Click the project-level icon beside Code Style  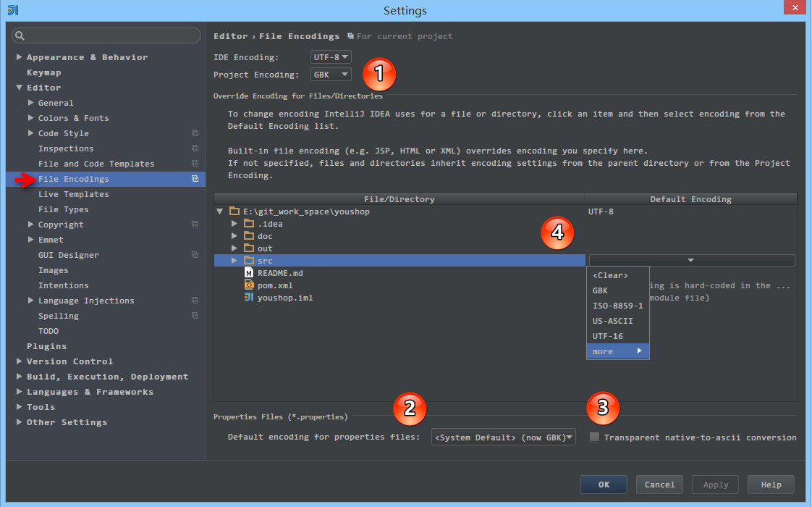(x=195, y=133)
